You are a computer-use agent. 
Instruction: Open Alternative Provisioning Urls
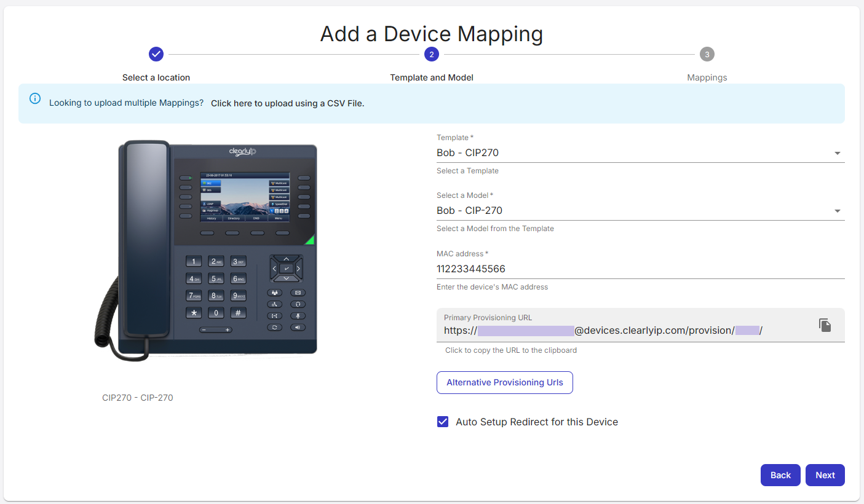pyautogui.click(x=505, y=382)
